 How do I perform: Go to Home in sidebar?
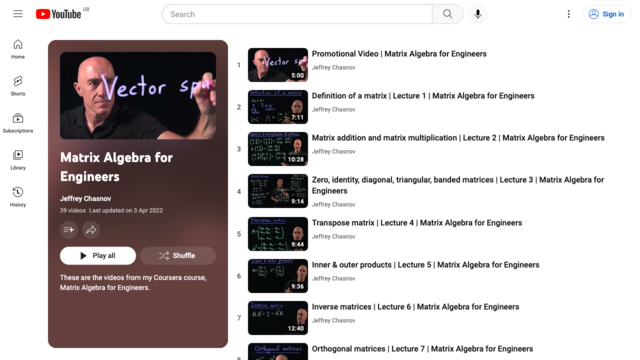coord(18,49)
